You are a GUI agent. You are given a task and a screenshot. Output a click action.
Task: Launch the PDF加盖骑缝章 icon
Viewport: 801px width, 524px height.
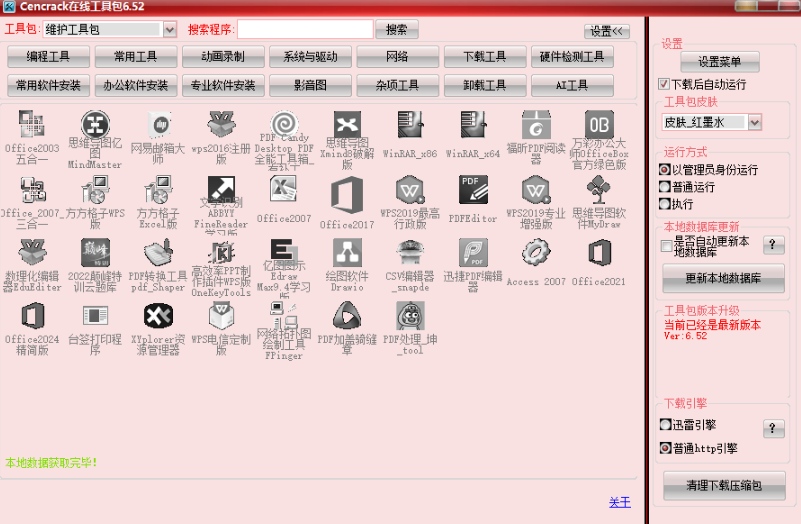(347, 316)
